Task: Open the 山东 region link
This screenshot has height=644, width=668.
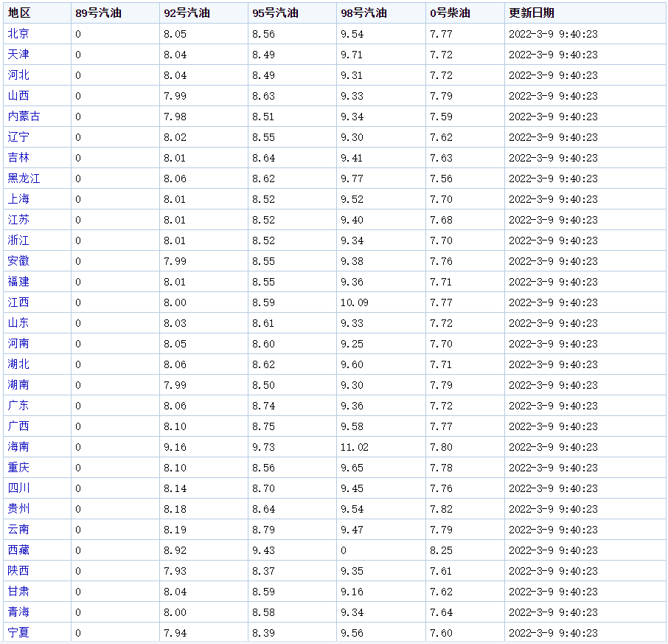Action: [18, 323]
